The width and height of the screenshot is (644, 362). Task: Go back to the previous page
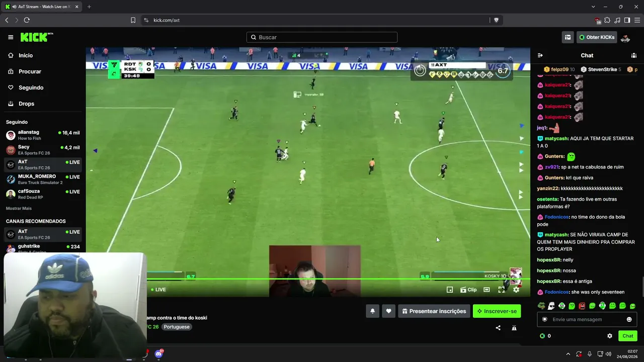(x=7, y=20)
